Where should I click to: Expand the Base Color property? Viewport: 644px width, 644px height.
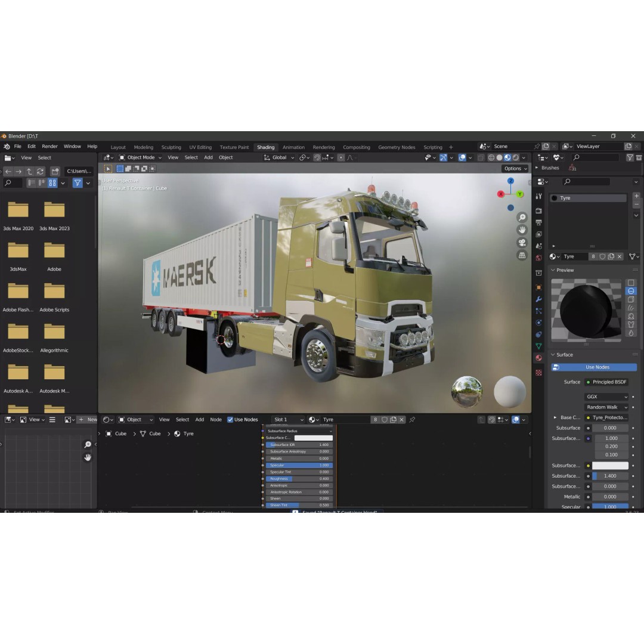tap(555, 417)
